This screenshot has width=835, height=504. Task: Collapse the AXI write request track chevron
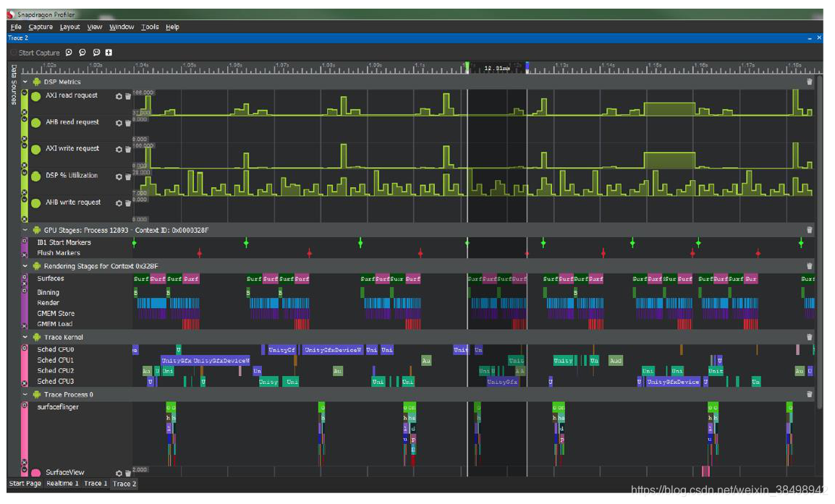(x=24, y=146)
